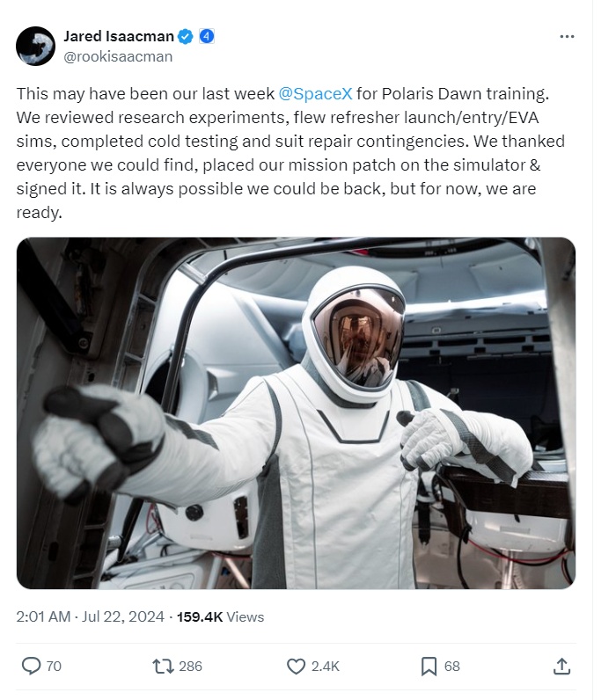Screen dimensions: 616x700
Task: Open the @SpaceX mention link
Action: click(315, 93)
